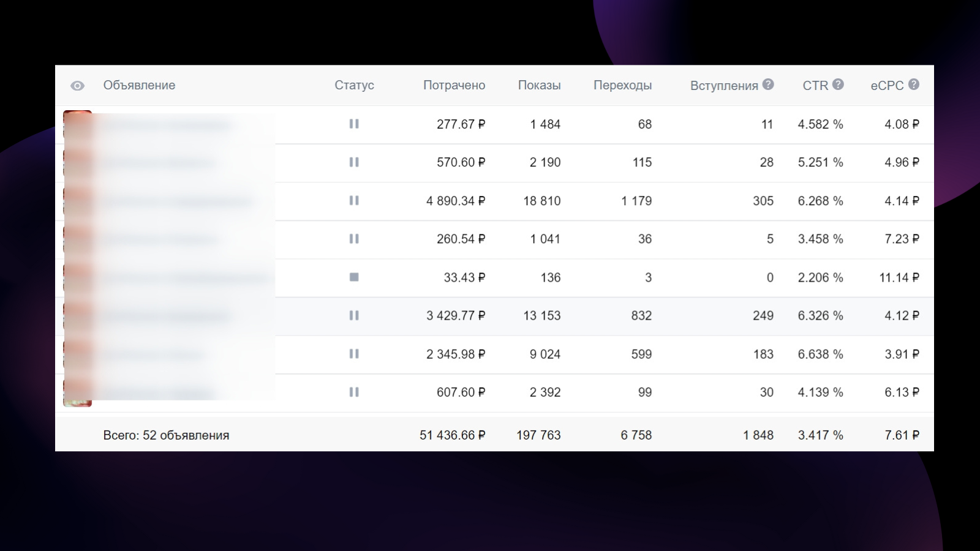
Task: Click spent value 607.60 ₽
Action: (x=461, y=392)
